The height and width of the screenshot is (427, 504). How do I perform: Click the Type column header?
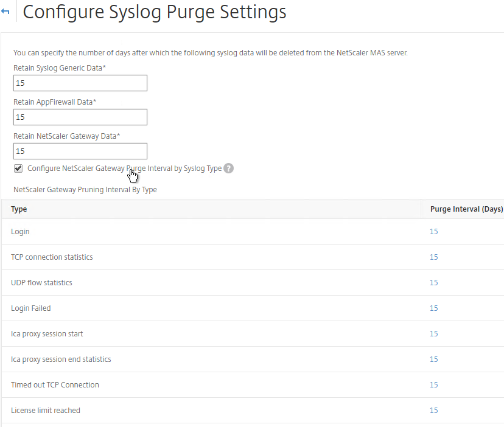(19, 209)
